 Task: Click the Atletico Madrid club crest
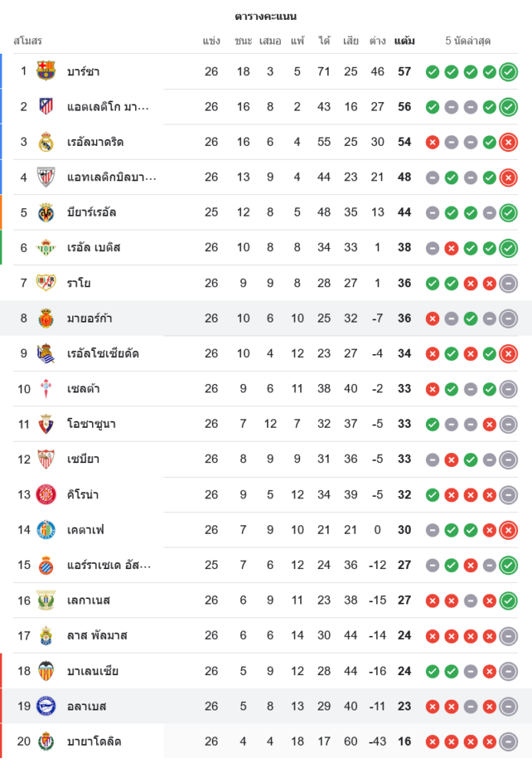[46, 107]
